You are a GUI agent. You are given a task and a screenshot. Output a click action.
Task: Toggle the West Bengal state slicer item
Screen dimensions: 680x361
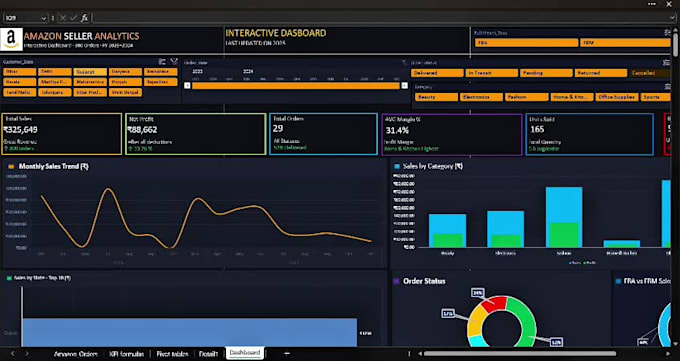(x=125, y=92)
